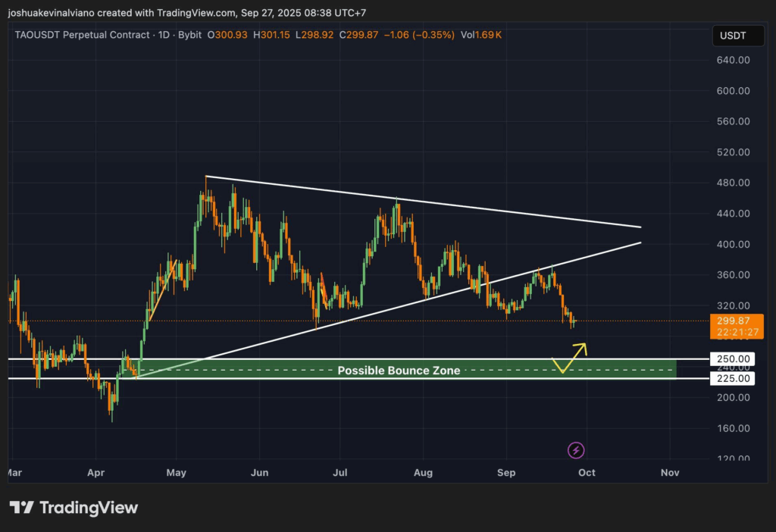Click the May label on time axis
This screenshot has width=776, height=532.
click(176, 473)
